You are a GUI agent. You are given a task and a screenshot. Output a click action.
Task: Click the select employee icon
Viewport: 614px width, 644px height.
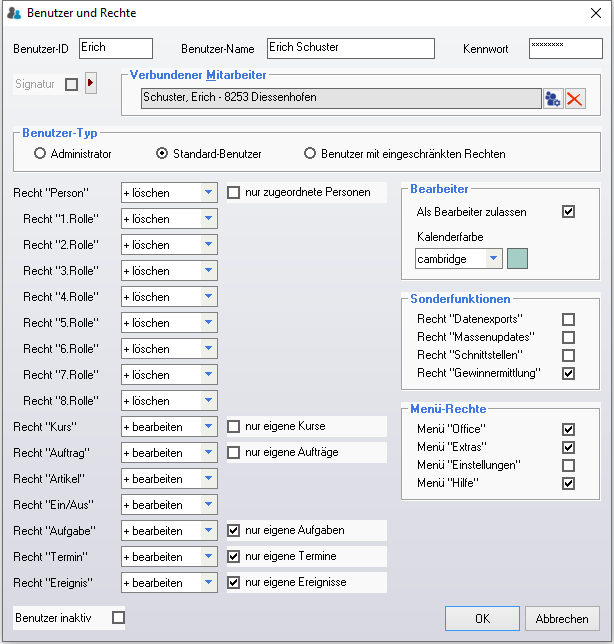[x=553, y=98]
